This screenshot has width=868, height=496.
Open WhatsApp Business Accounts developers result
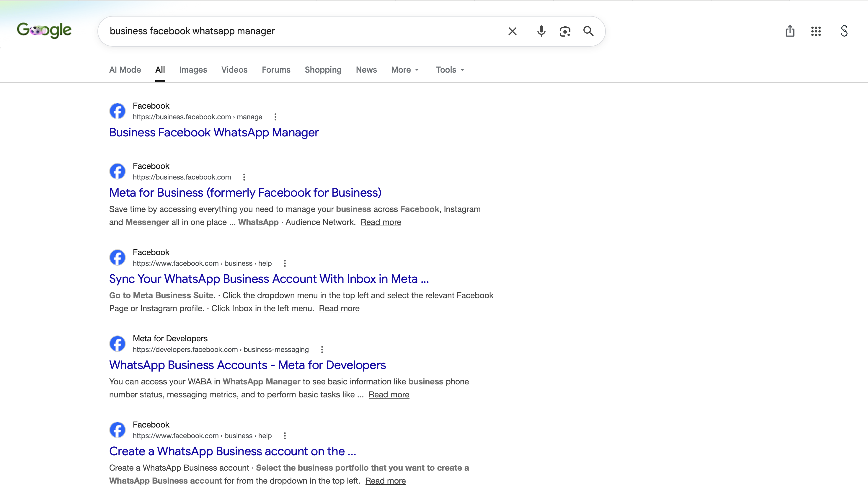[247, 365]
